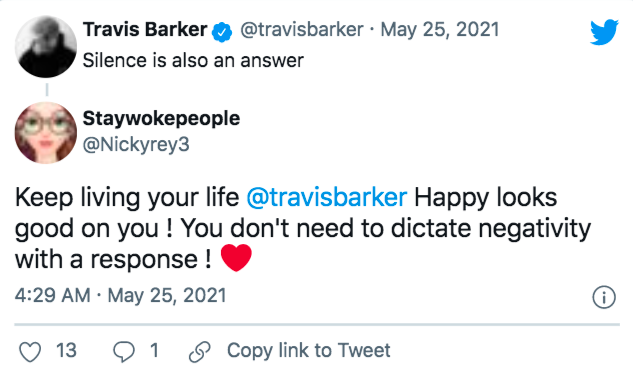Click the 1 reply count
This screenshot has width=633, height=371.
point(154,350)
